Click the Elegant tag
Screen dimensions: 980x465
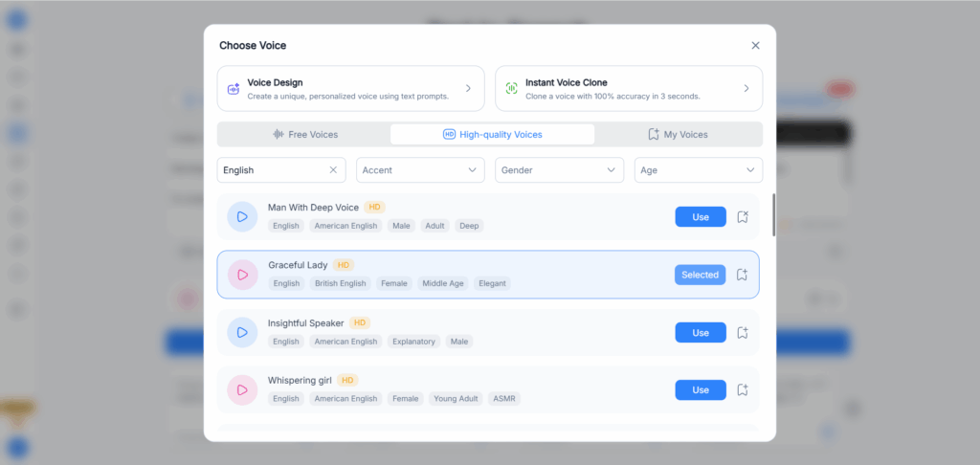click(493, 283)
